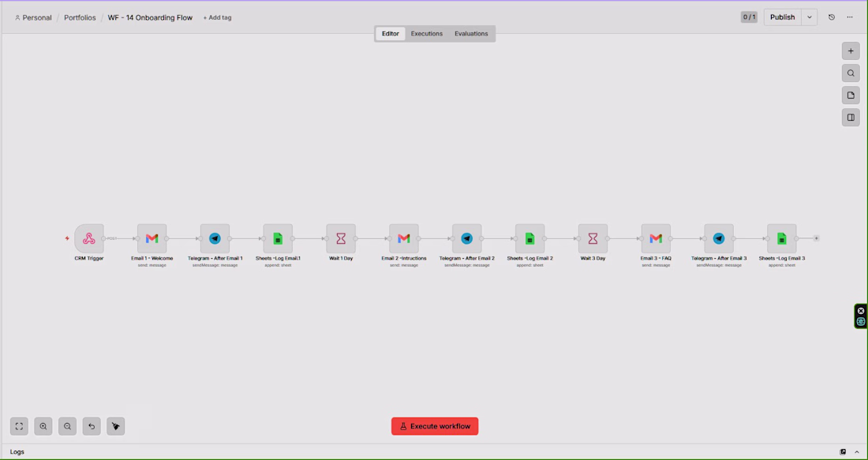Open the CRM Trigger webhook node
Screen dimensions: 868x460
(x=89, y=238)
